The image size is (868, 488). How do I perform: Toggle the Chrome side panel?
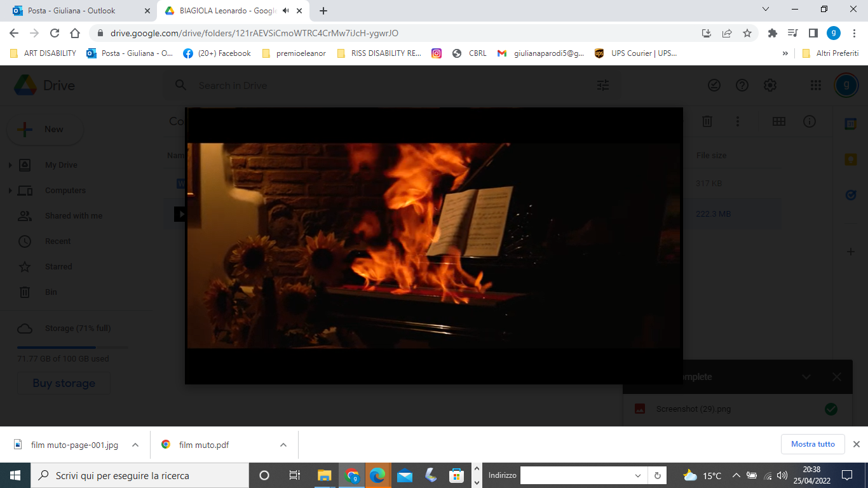pyautogui.click(x=813, y=33)
